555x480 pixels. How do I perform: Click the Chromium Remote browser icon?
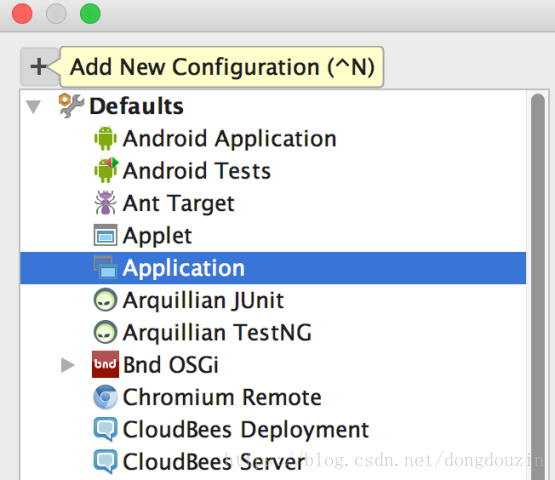pyautogui.click(x=105, y=397)
